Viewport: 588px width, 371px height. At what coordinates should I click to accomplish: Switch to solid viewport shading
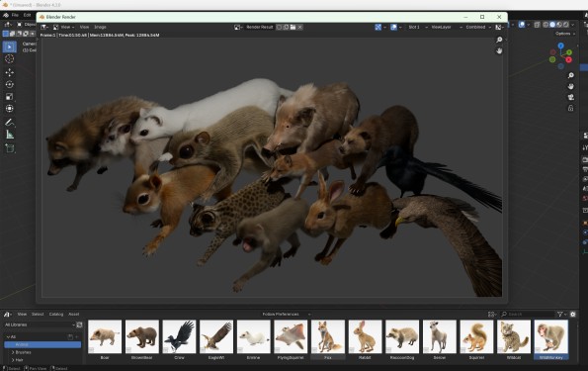[x=552, y=25]
